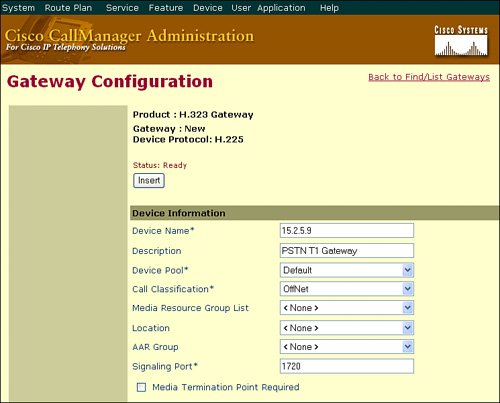Click the Device Protocol: H.225 text

pos(188,139)
